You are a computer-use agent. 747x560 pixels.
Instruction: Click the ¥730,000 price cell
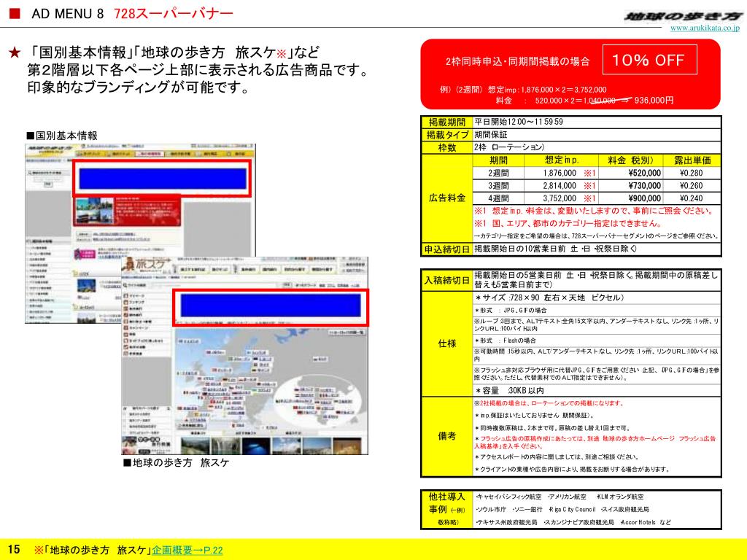631,186
